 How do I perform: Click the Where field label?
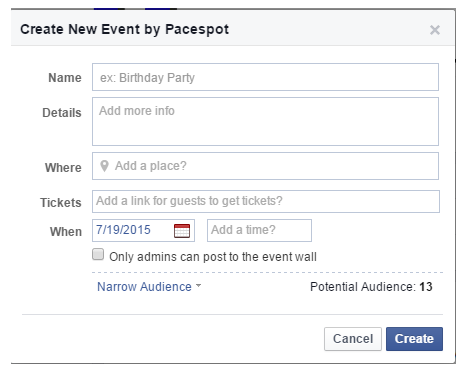tap(63, 167)
